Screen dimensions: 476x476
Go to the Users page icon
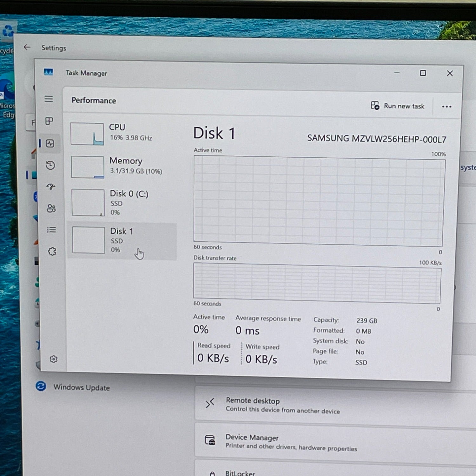(51, 208)
